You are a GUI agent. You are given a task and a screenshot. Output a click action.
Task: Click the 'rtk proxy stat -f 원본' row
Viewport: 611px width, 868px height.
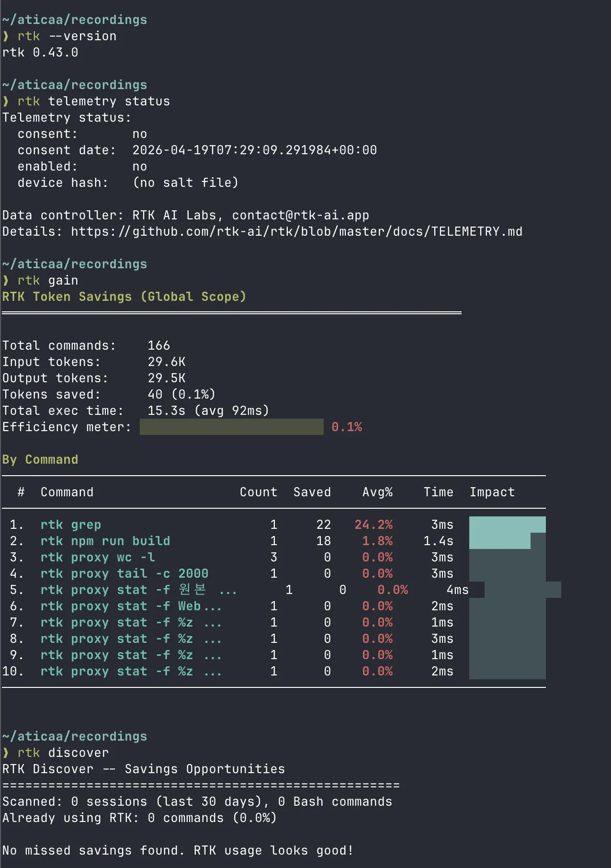139,590
